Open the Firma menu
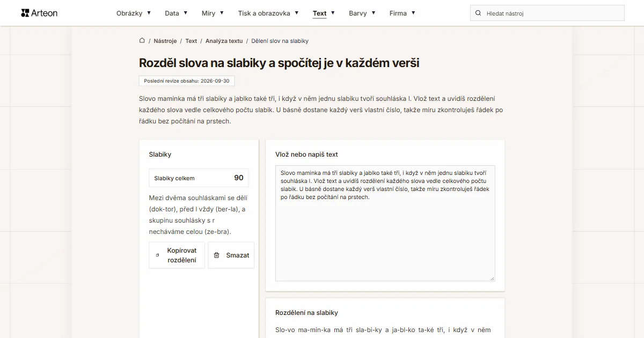The height and width of the screenshot is (338, 644). point(398,13)
